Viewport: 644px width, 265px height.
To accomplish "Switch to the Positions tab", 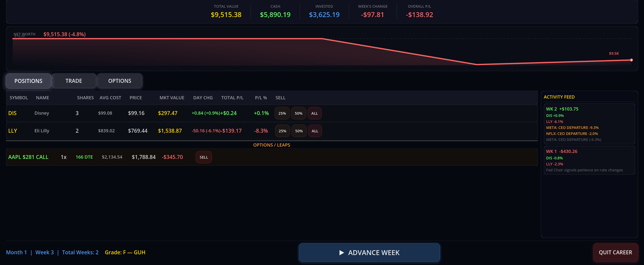I will click(29, 81).
